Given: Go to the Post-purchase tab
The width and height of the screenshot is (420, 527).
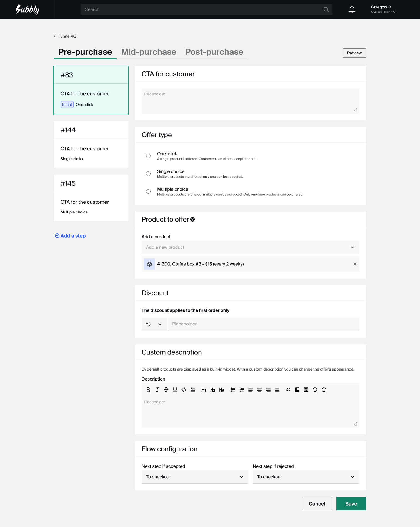Looking at the screenshot, I should (214, 52).
